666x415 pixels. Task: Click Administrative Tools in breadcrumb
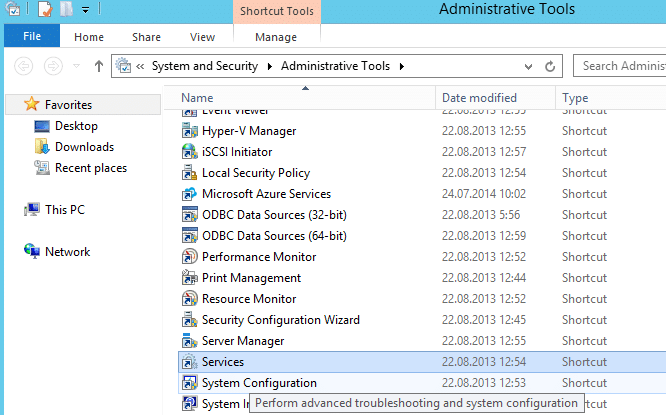(x=335, y=66)
